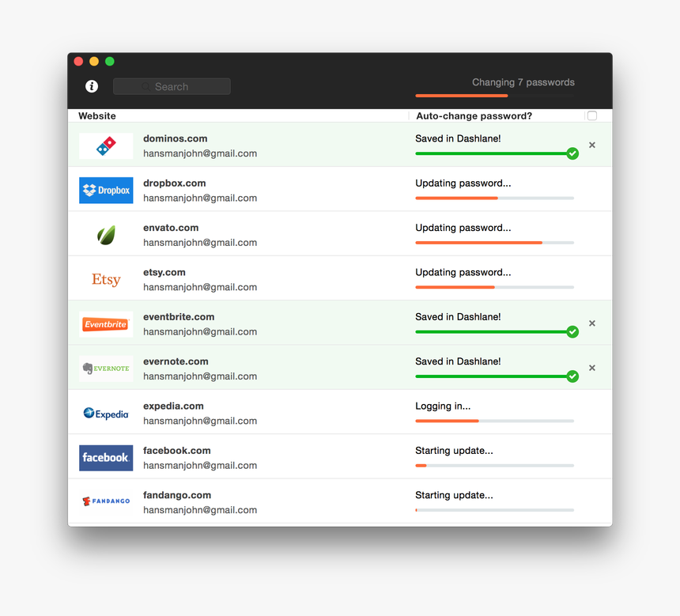The image size is (680, 616).
Task: Select the Etsy logo
Action: pos(106,279)
